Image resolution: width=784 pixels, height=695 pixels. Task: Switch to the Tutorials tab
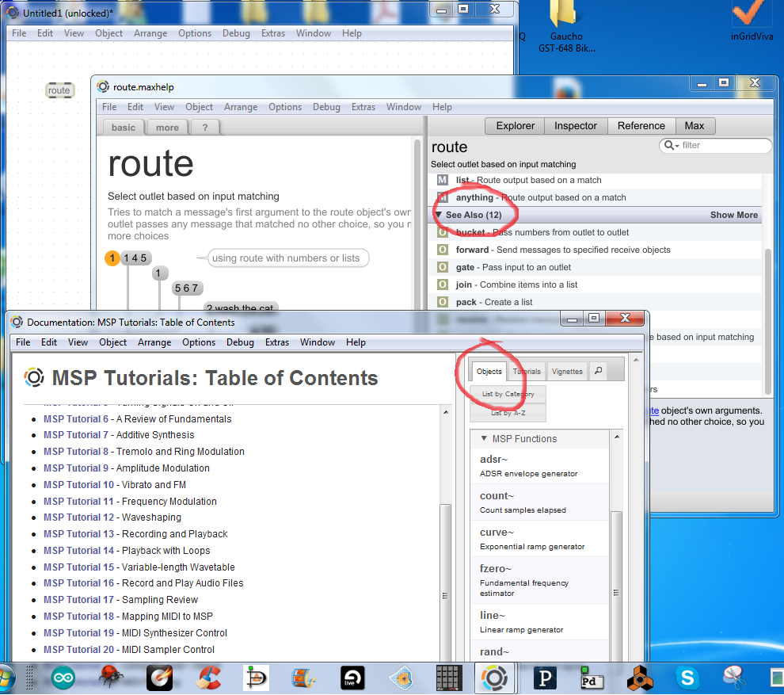click(x=527, y=371)
